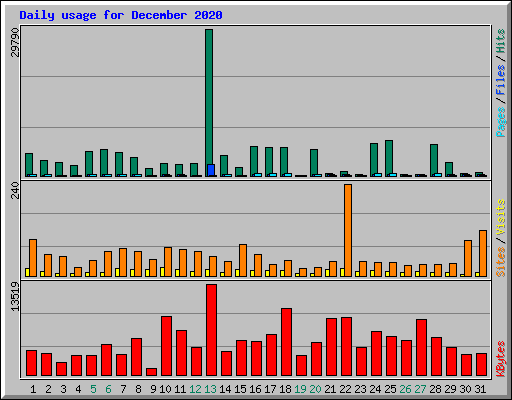Click the green hits bar for day 28
512x400 pixels.
click(434, 159)
